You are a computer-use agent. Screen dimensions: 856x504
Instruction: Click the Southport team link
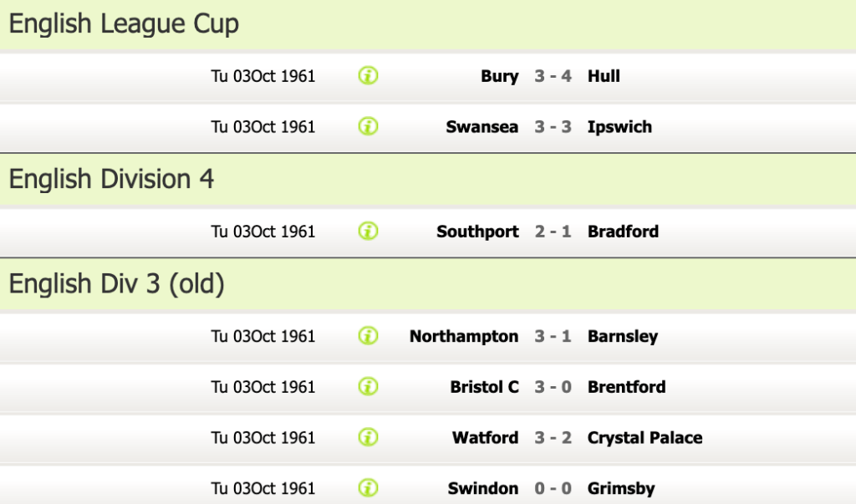pyautogui.click(x=477, y=232)
